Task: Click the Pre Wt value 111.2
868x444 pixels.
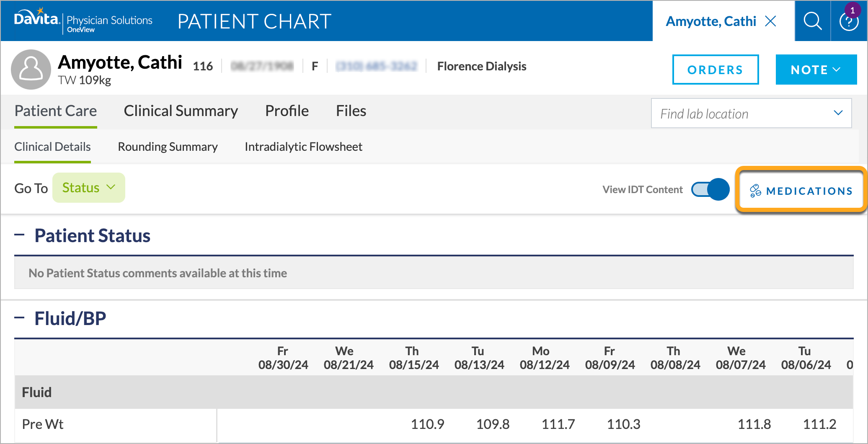Action: 819,424
